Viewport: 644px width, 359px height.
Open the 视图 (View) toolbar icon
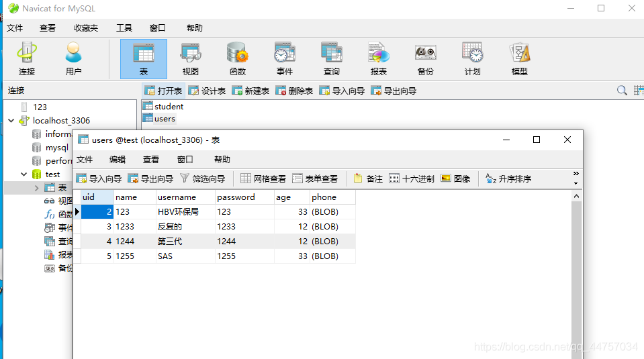point(191,59)
